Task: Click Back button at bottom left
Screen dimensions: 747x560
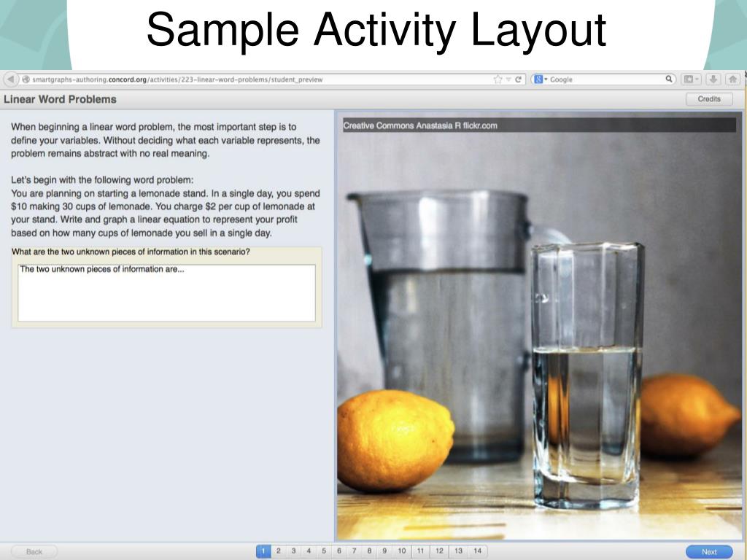Action: [34, 551]
